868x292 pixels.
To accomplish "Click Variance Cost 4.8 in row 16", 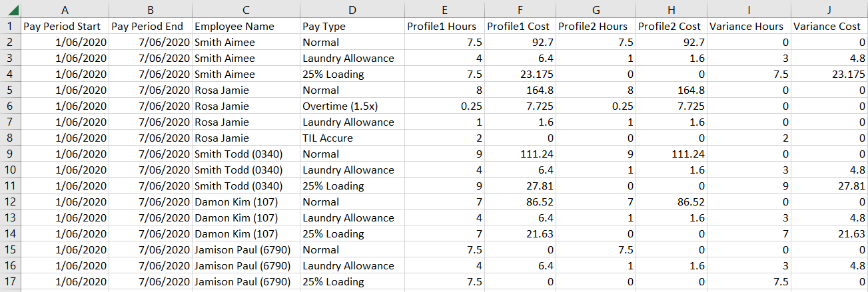I will coord(829,266).
